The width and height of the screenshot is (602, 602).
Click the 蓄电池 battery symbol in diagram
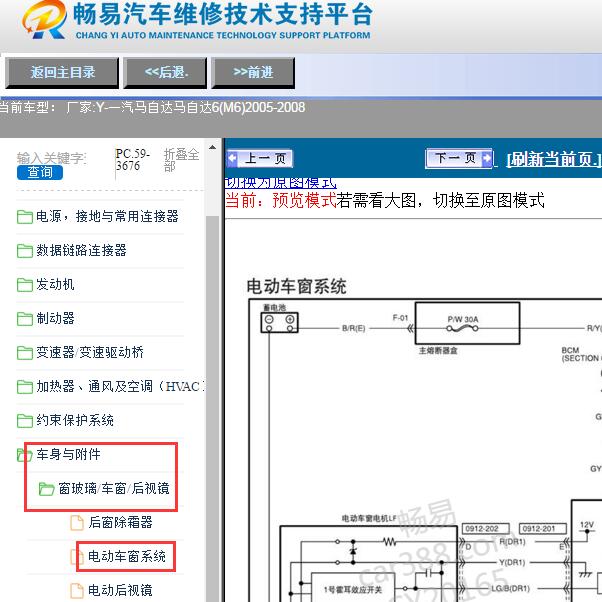tap(279, 322)
